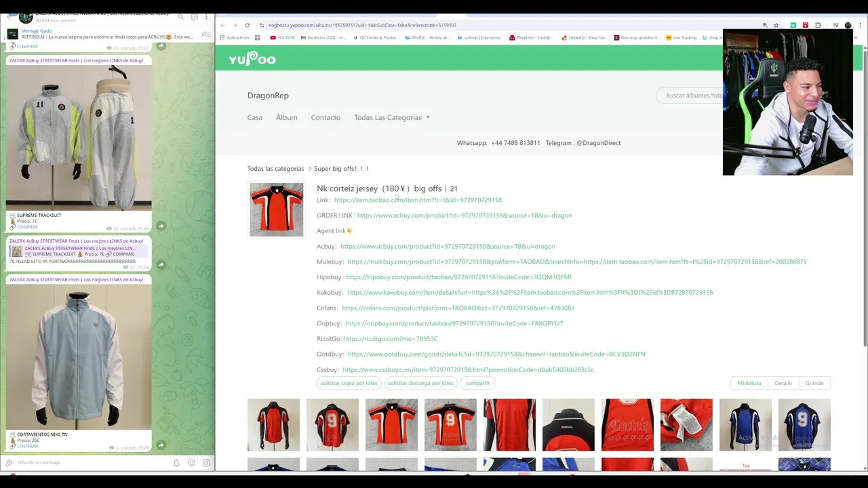Open the Oopbuy agent link
Screen dimensions: 868x488
[454, 323]
